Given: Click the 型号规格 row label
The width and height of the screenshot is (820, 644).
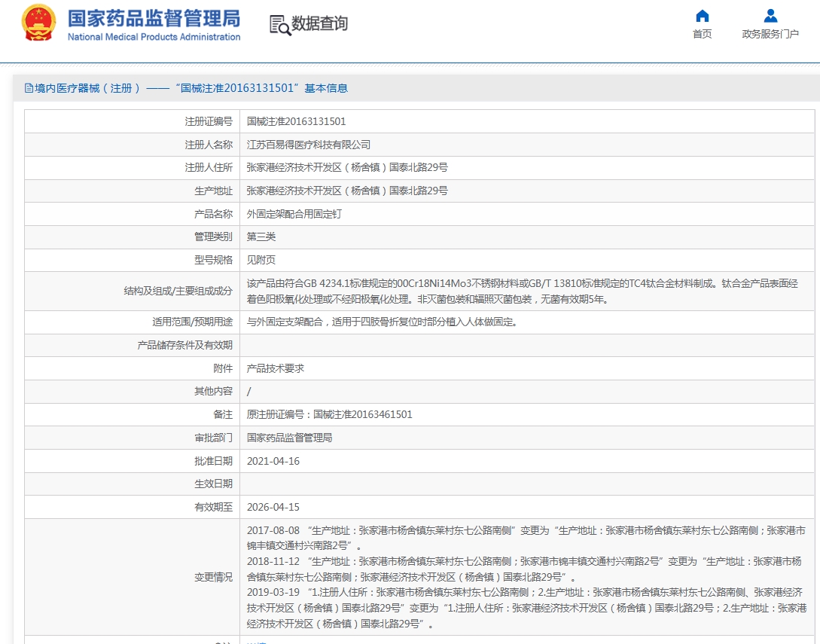Looking at the screenshot, I should (x=213, y=260).
